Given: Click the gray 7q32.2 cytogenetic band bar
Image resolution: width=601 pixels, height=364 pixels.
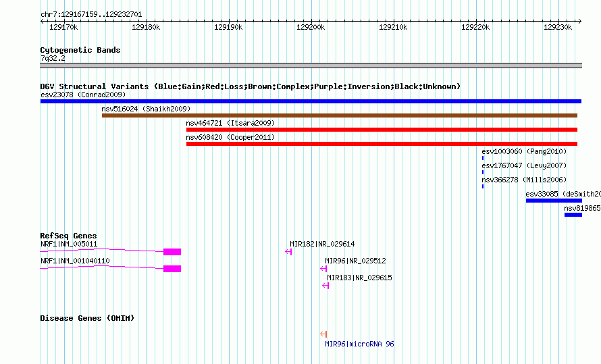Looking at the screenshot, I should [x=311, y=66].
